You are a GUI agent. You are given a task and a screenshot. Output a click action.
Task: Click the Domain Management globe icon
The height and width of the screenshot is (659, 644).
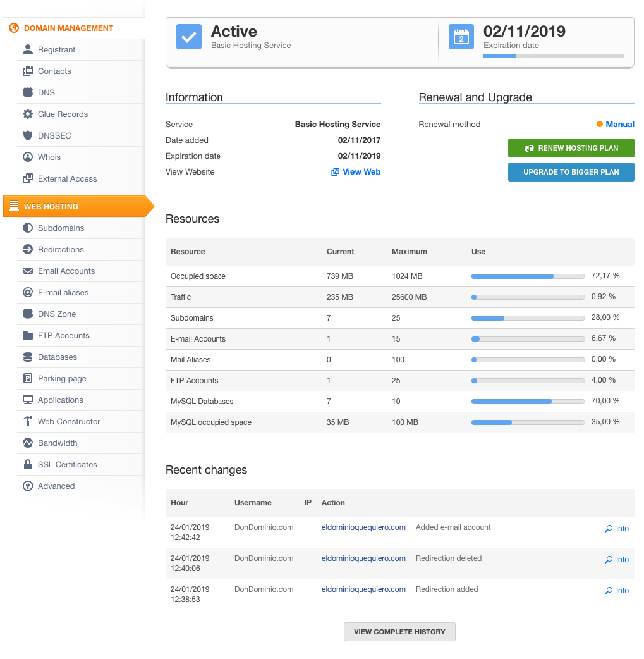point(14,28)
